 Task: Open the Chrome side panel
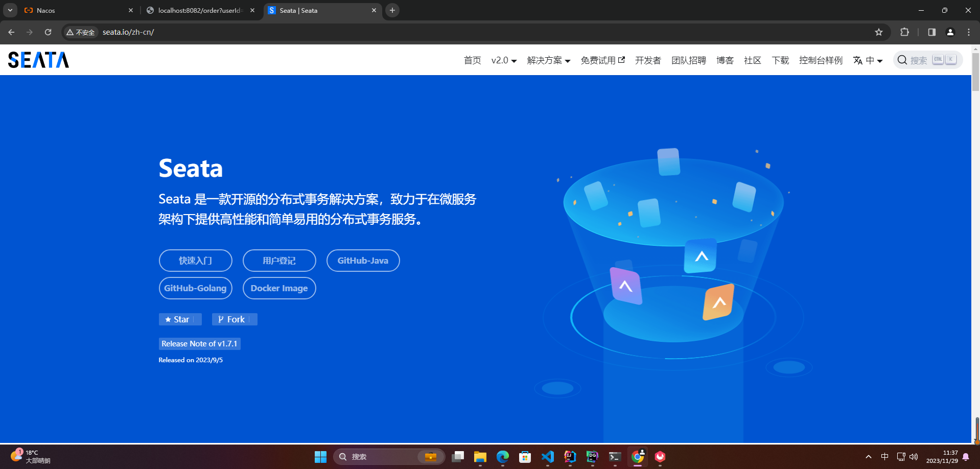point(932,32)
